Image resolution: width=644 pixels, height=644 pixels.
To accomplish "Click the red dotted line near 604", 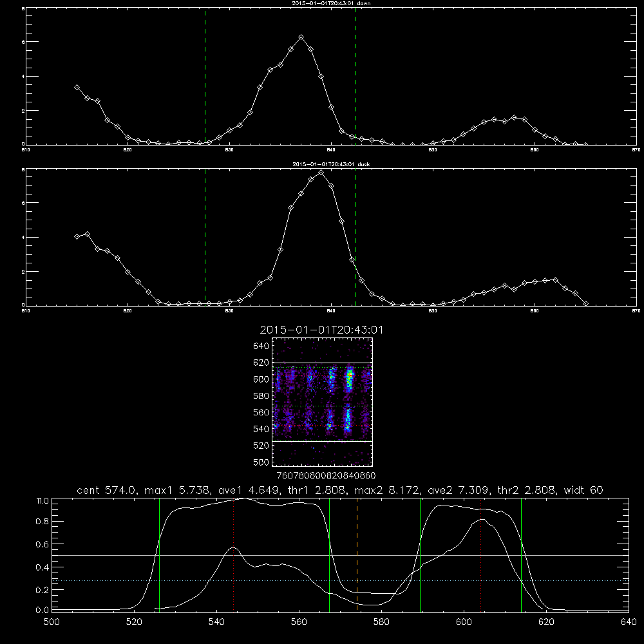I will coord(480,554).
